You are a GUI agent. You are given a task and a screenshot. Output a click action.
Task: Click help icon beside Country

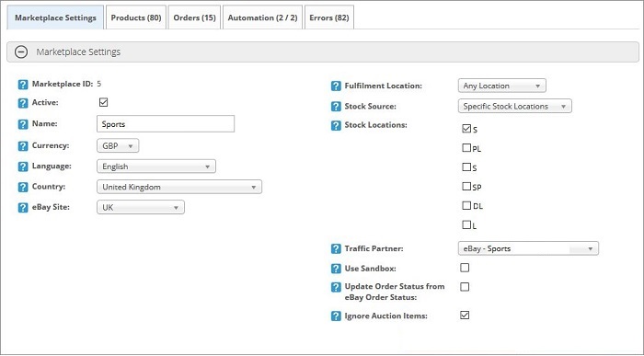23,187
